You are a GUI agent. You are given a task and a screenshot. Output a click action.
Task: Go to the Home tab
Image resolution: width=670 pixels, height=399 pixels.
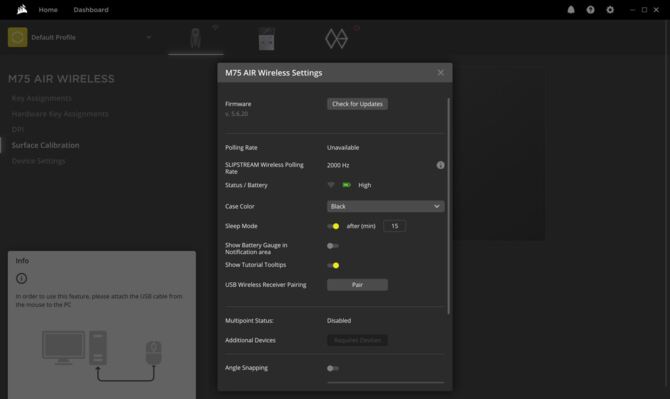click(48, 9)
